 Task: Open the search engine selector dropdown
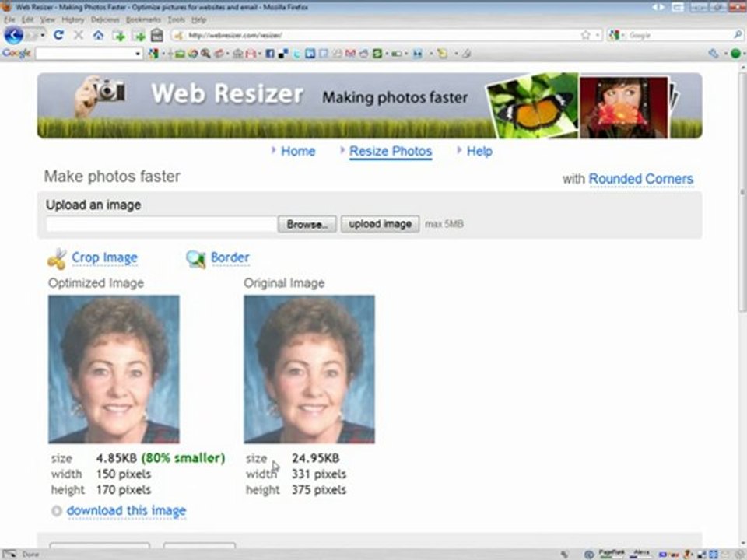[x=622, y=35]
